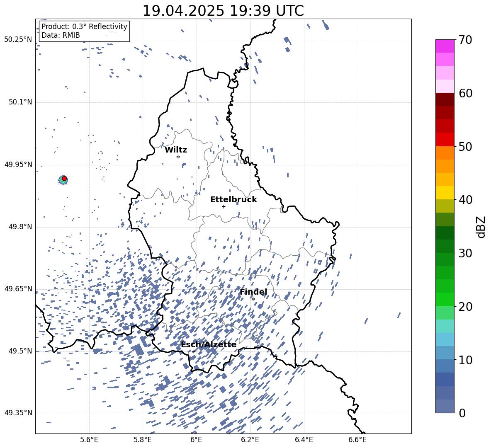Click the Wiltz station cross marker

pyautogui.click(x=178, y=157)
